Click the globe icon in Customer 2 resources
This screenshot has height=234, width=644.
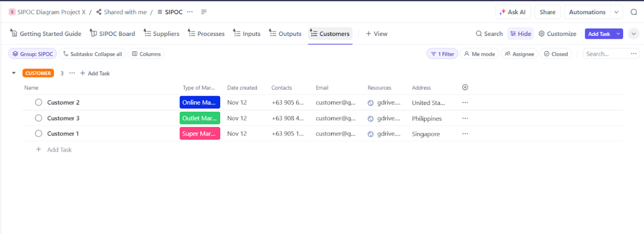[371, 103]
